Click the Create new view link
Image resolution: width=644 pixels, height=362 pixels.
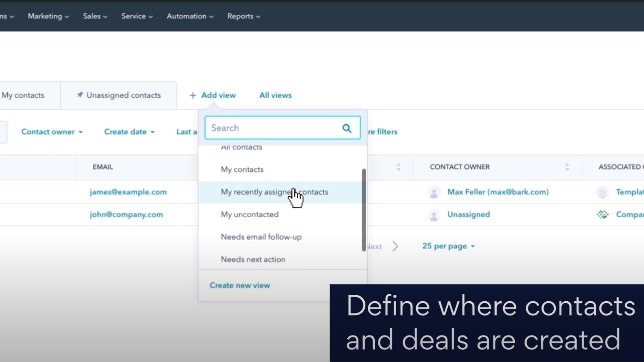239,285
